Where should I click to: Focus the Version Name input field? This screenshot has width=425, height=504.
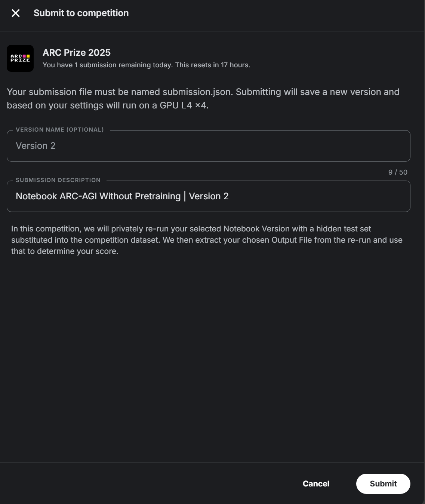click(x=208, y=146)
